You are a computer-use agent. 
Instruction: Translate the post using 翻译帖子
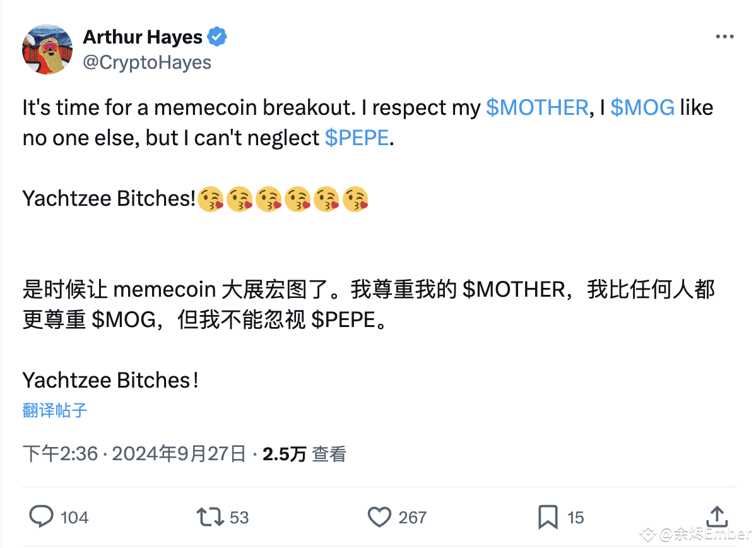(54, 410)
